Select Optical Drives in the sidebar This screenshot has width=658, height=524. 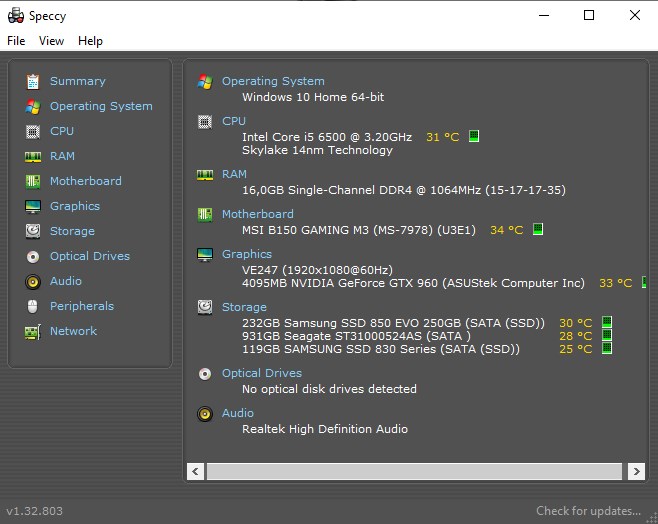click(x=90, y=256)
